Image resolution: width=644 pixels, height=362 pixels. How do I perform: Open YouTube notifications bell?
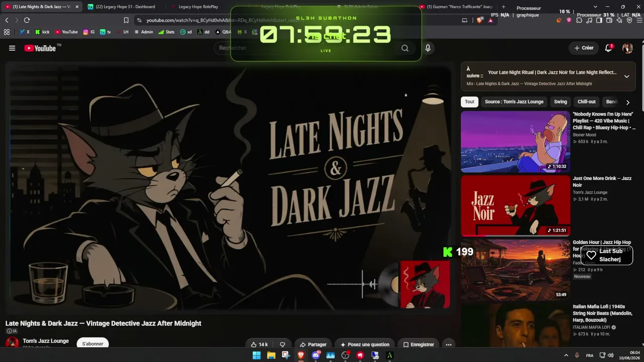coord(609,48)
